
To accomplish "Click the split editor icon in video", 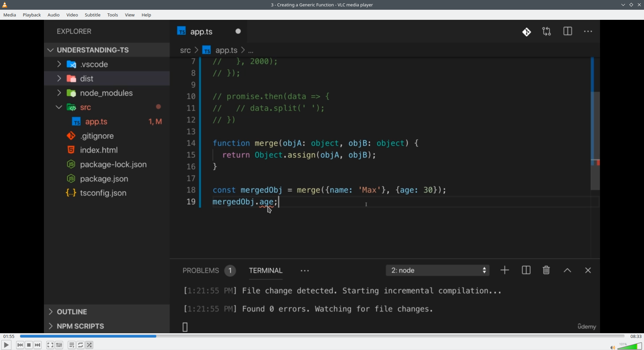I will pos(568,32).
